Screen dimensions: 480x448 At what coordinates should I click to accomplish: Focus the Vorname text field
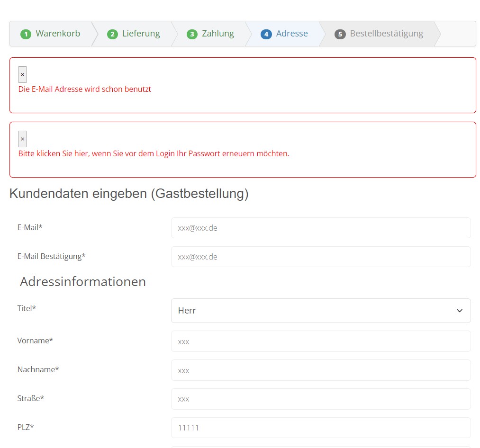(321, 341)
